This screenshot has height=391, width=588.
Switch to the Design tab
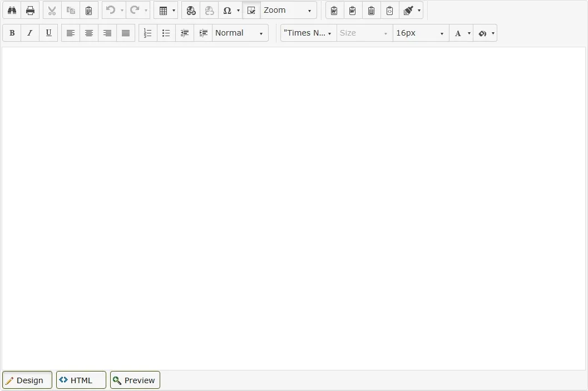(27, 380)
